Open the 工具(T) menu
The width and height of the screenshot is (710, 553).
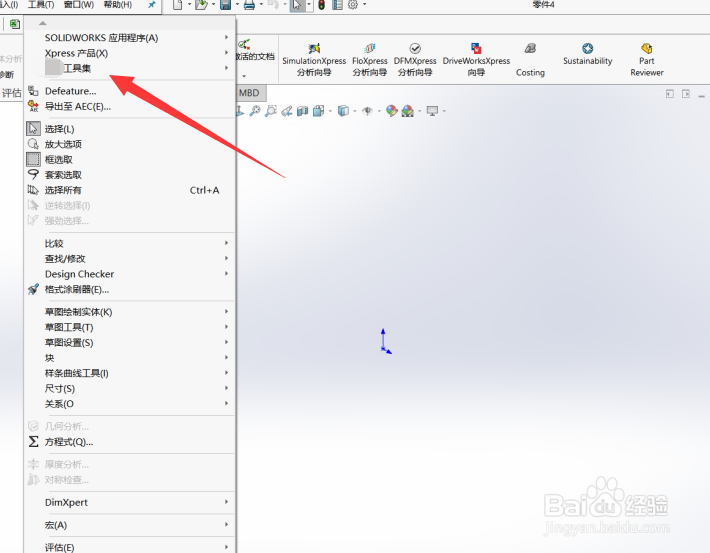tap(41, 5)
